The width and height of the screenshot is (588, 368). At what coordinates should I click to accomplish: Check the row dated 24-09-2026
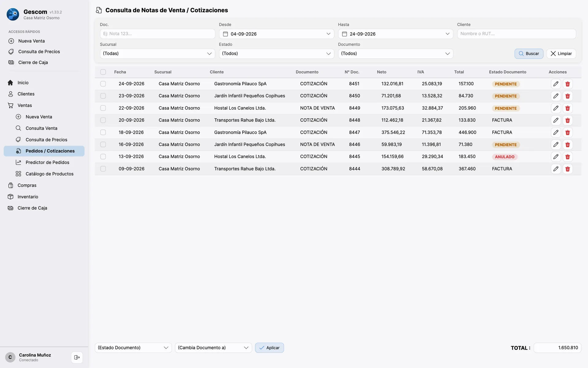(103, 84)
